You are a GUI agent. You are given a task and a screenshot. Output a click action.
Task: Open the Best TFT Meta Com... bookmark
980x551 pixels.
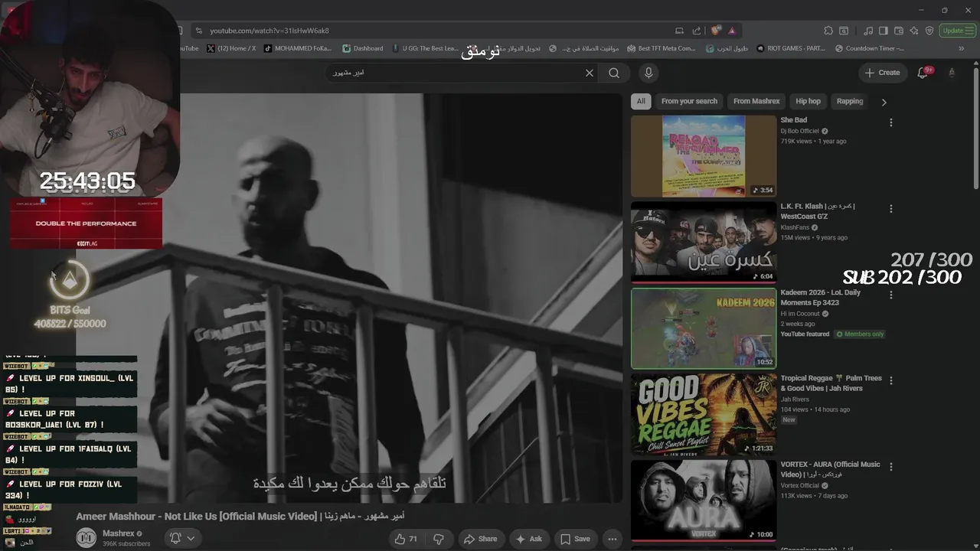[661, 48]
